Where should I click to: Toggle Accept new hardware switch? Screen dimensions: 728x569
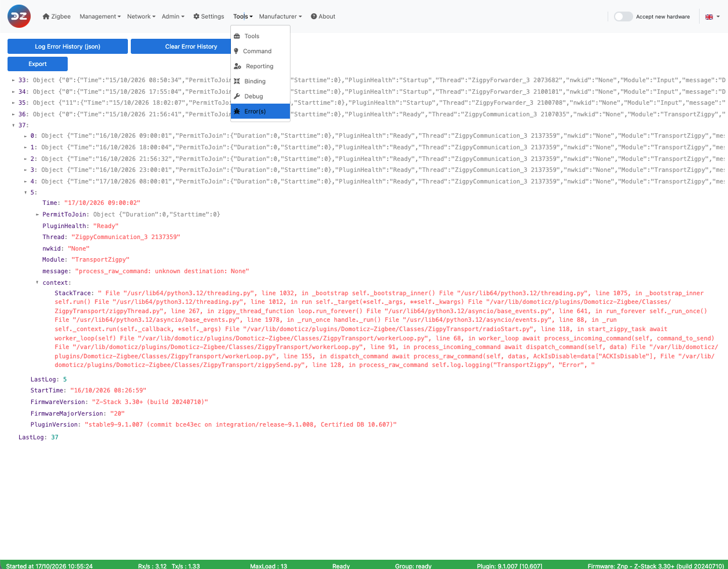click(623, 16)
